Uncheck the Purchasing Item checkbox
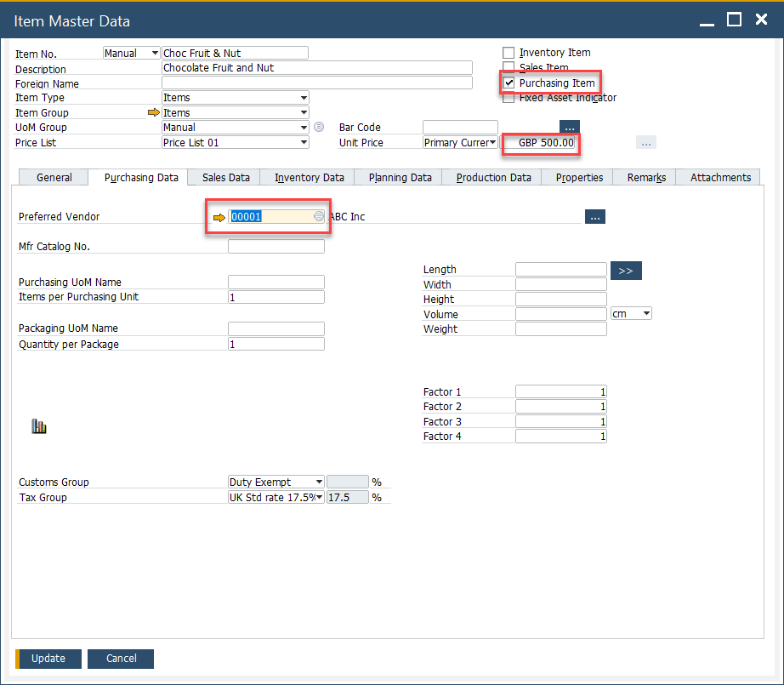This screenshot has width=784, height=685. click(508, 83)
